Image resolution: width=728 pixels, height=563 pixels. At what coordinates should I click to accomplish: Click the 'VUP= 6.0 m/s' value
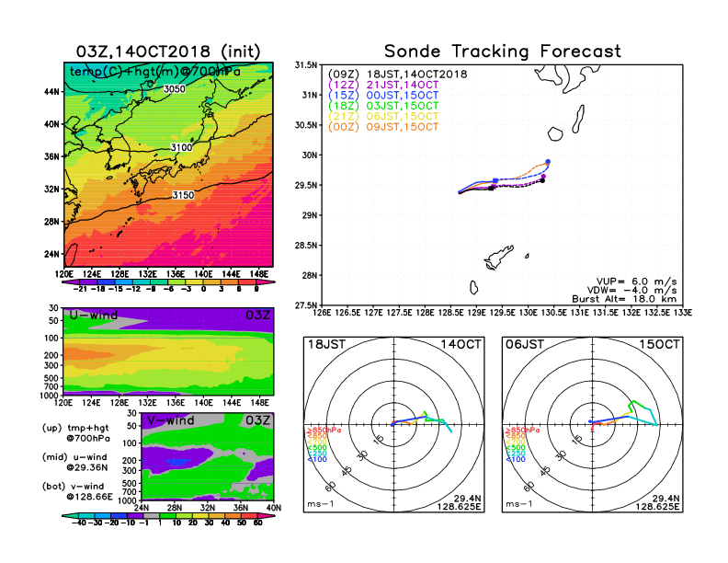pos(636,281)
